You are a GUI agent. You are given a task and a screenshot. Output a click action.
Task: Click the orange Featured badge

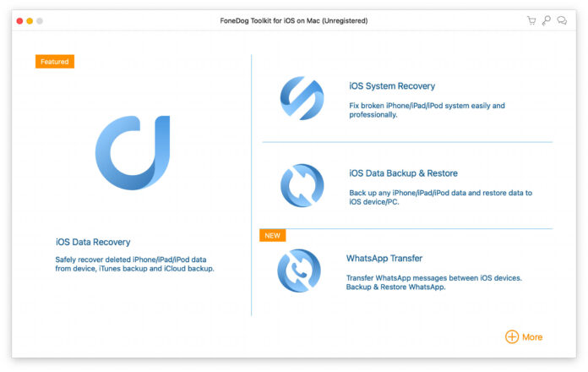[55, 62]
